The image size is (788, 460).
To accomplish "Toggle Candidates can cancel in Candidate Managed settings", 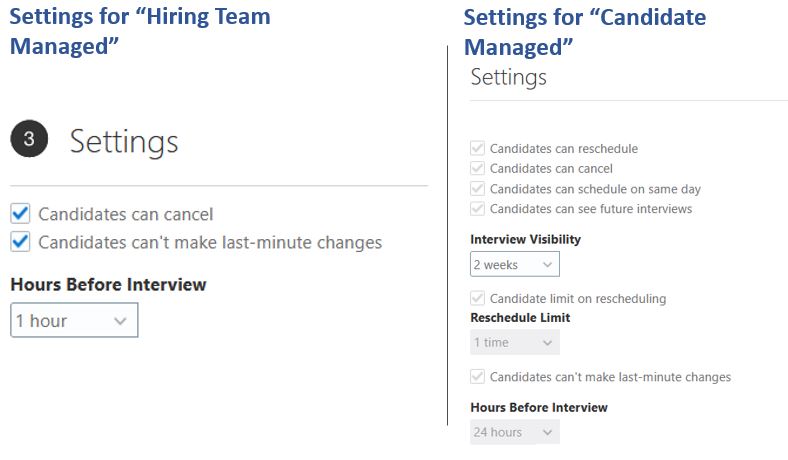I will pyautogui.click(x=477, y=168).
